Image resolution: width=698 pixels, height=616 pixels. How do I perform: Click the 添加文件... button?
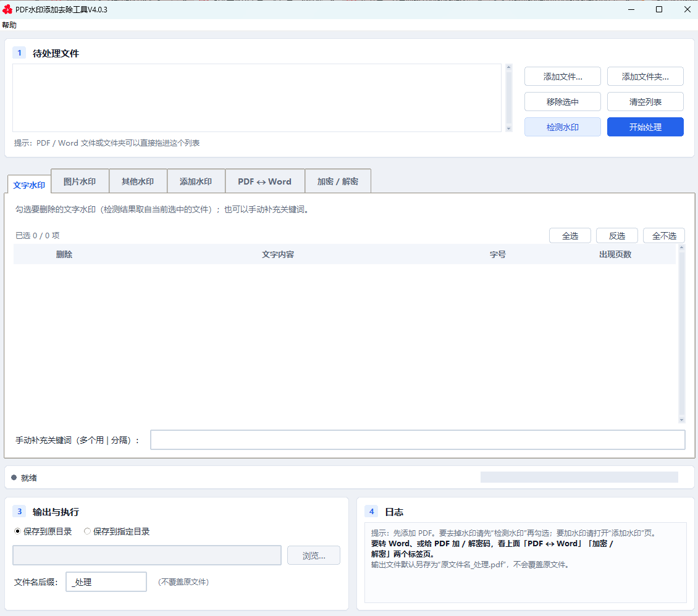pyautogui.click(x=562, y=77)
